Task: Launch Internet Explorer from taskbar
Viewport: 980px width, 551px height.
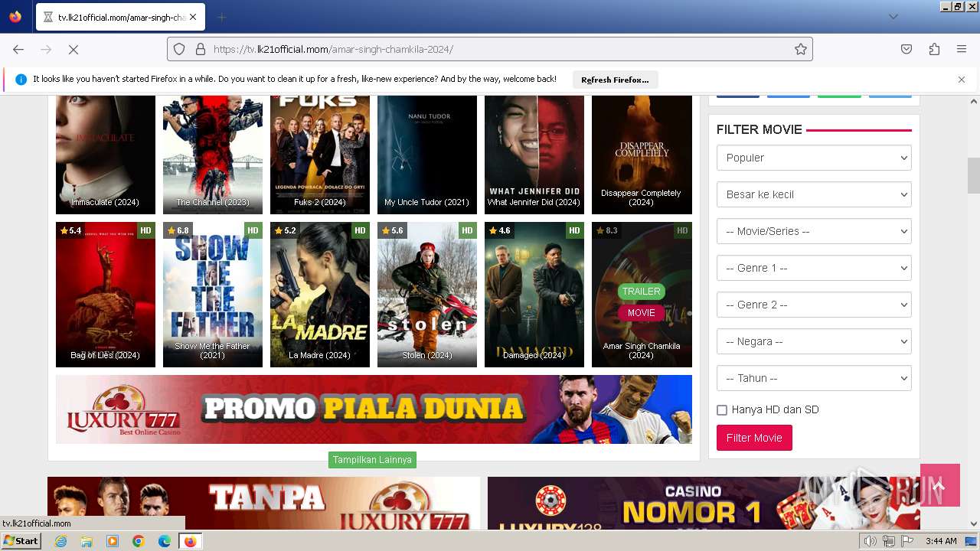Action: pyautogui.click(x=61, y=541)
